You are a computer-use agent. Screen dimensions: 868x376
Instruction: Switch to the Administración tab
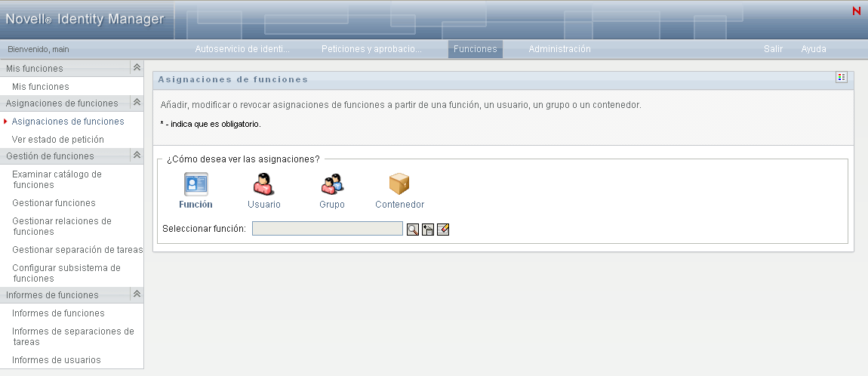pyautogui.click(x=559, y=49)
